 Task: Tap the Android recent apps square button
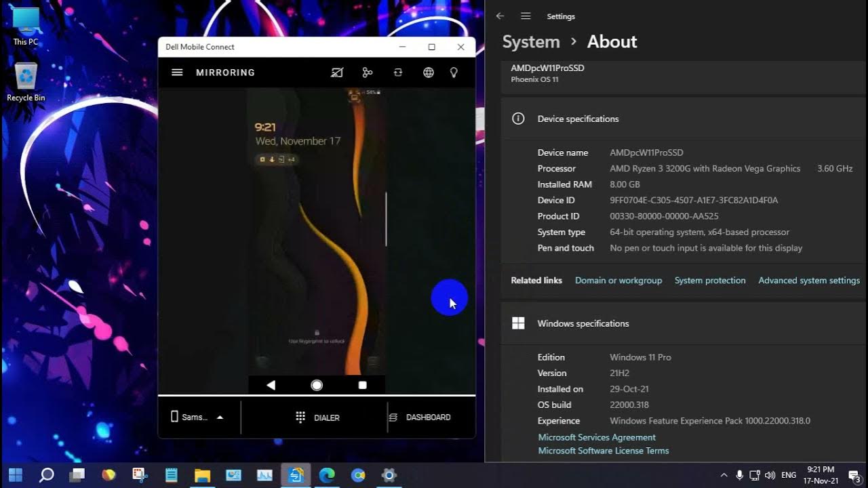point(362,385)
